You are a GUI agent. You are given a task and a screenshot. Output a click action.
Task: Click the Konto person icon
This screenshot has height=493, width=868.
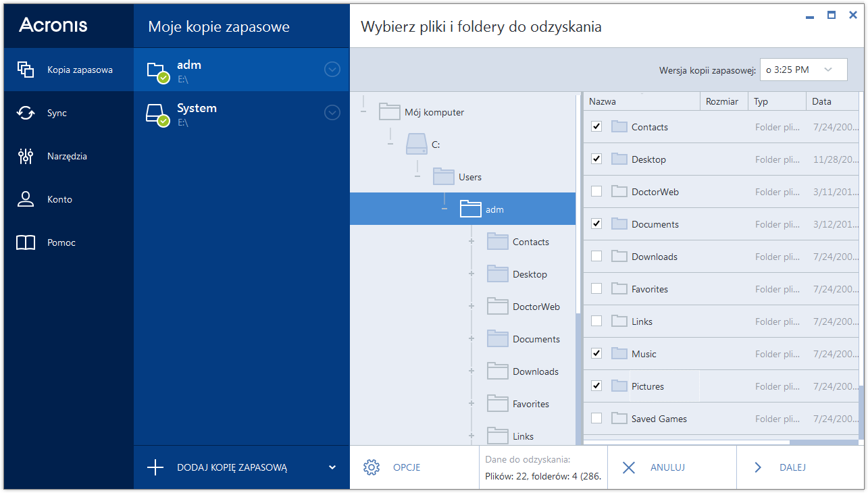26,199
